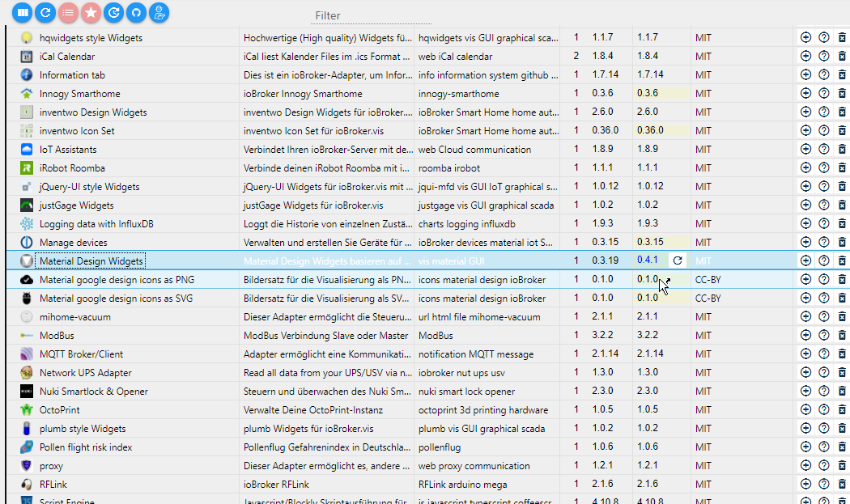
Task: Add an instance of IoT Assistants
Action: (x=805, y=149)
